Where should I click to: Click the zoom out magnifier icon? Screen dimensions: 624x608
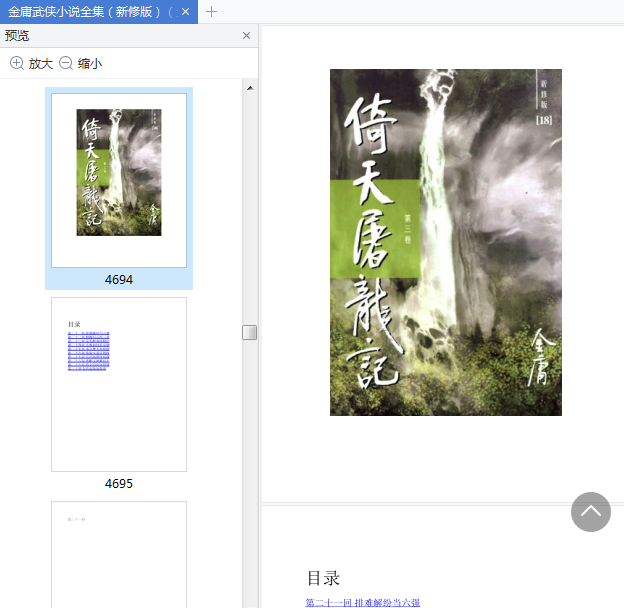coord(66,63)
